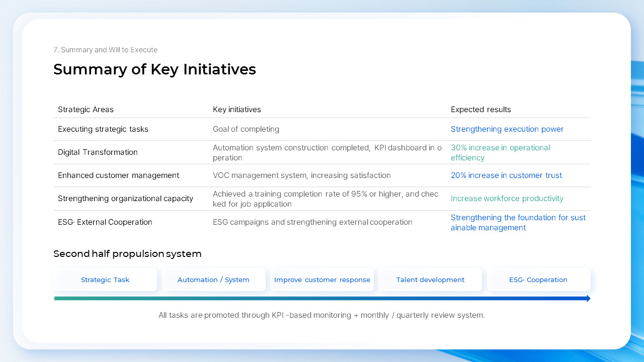Screen dimensions: 644x362
Task: Select the ESG· Cooperation button
Action: 538,280
